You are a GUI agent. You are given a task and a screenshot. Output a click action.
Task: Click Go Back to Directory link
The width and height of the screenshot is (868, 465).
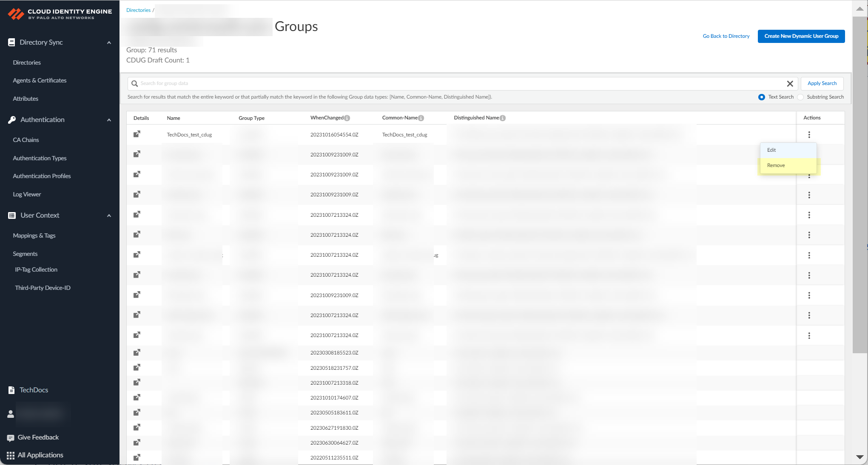(726, 36)
